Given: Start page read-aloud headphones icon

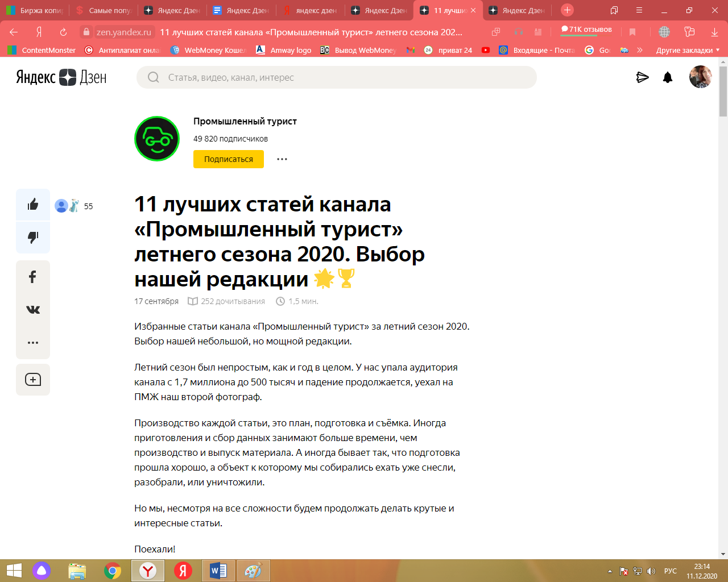Looking at the screenshot, I should pos(519,32).
